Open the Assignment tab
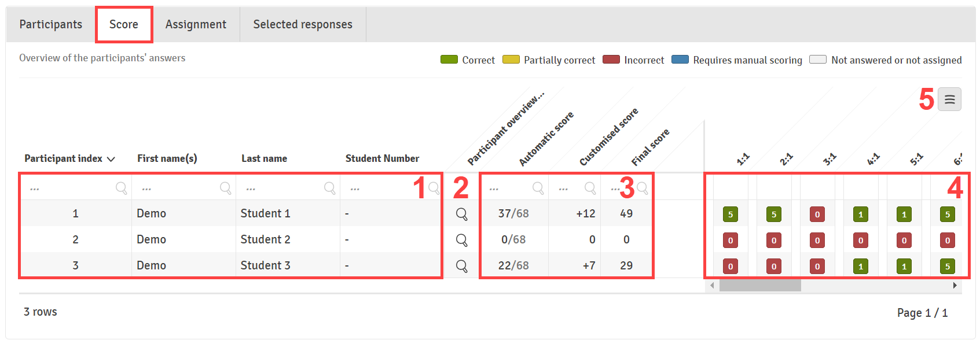Screen dimensions: 980x344 click(x=196, y=24)
